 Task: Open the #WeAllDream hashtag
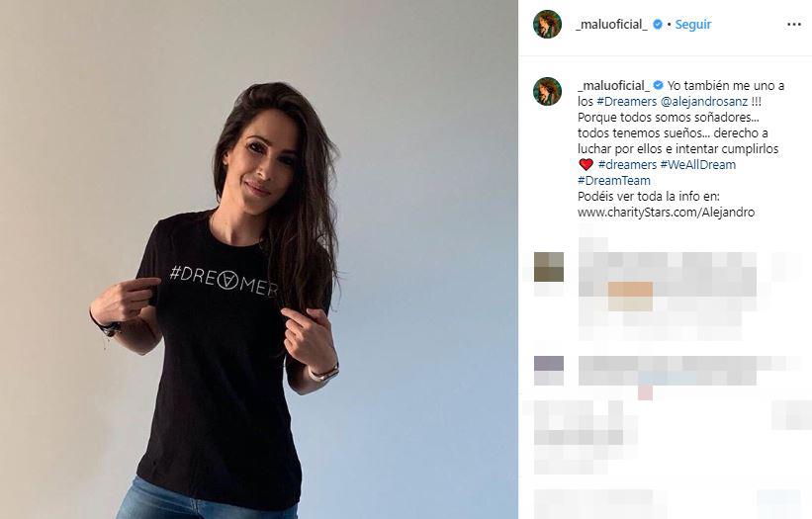(x=698, y=164)
